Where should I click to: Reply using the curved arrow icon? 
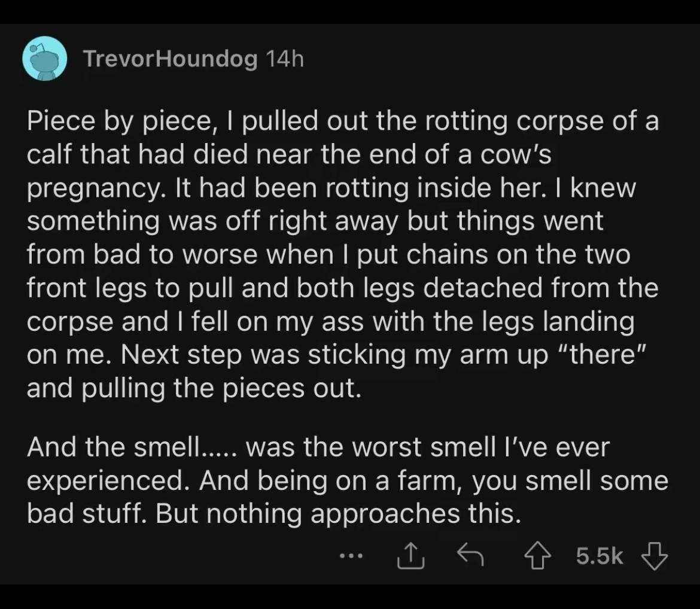[x=470, y=555]
